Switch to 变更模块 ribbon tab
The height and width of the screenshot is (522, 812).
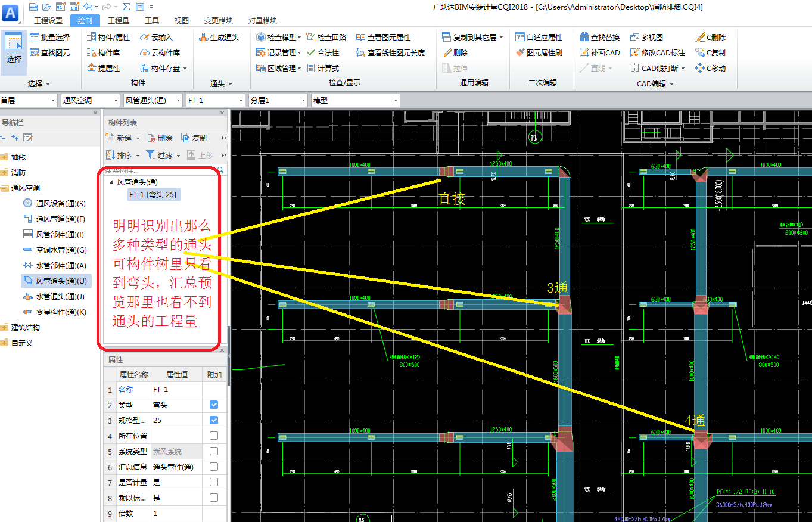(x=219, y=21)
